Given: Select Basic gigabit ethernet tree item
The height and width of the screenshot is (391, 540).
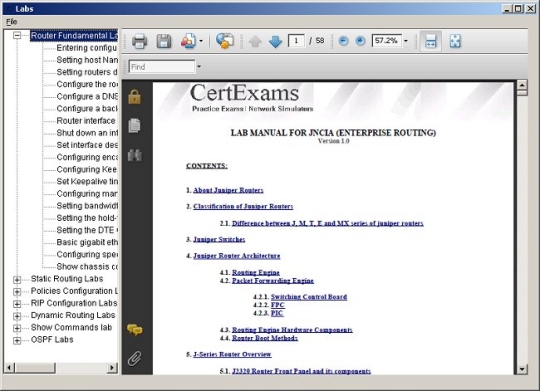Looking at the screenshot, I should pos(87,243).
